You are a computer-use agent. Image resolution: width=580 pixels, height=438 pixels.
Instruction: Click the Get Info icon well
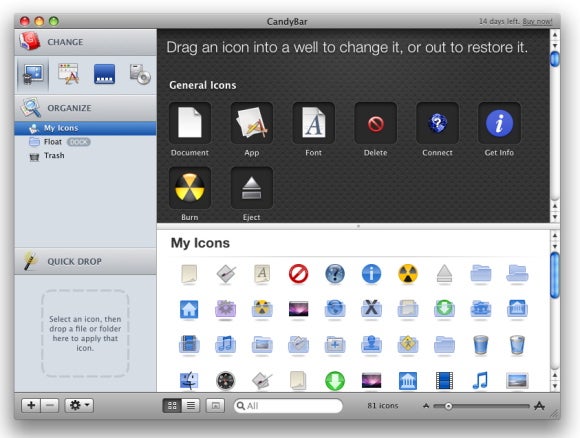[499, 123]
